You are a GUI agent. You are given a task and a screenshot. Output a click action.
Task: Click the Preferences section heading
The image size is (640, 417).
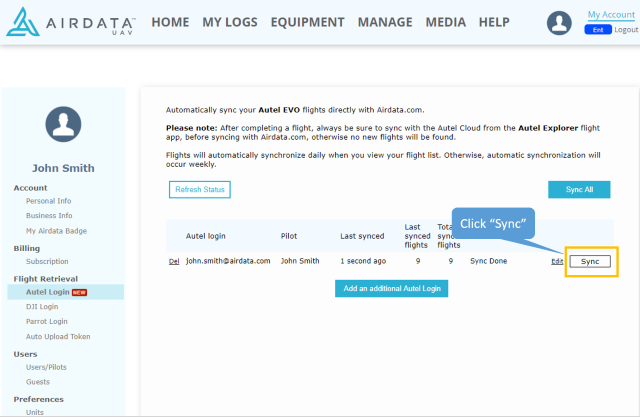(x=38, y=399)
